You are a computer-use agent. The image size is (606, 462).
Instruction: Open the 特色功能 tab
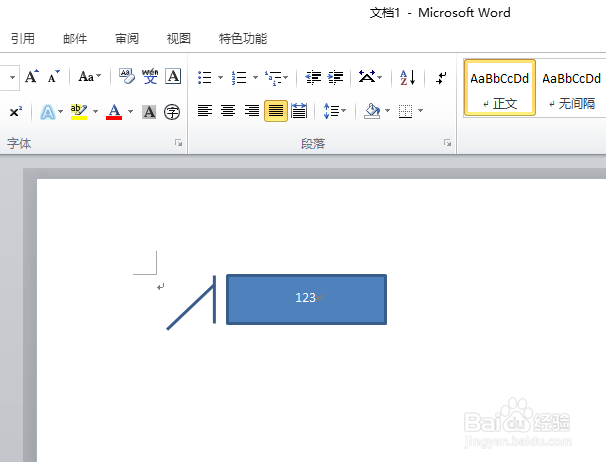pyautogui.click(x=243, y=39)
